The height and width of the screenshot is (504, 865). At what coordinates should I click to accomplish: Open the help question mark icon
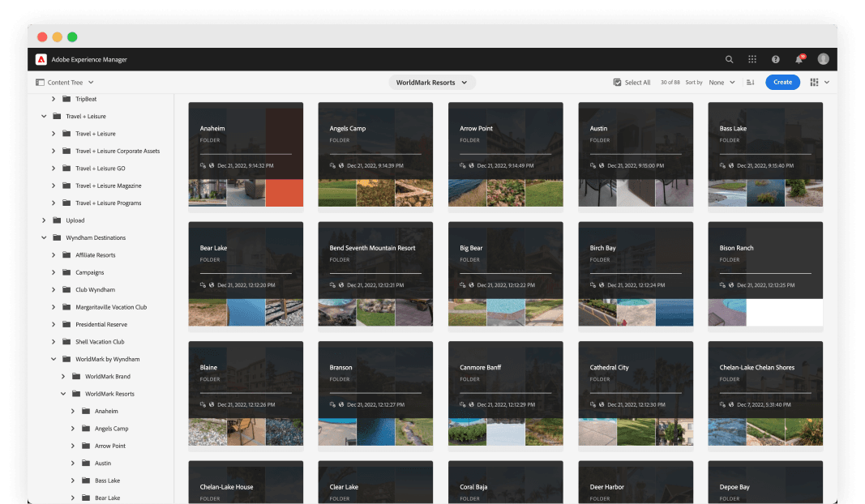click(x=776, y=59)
